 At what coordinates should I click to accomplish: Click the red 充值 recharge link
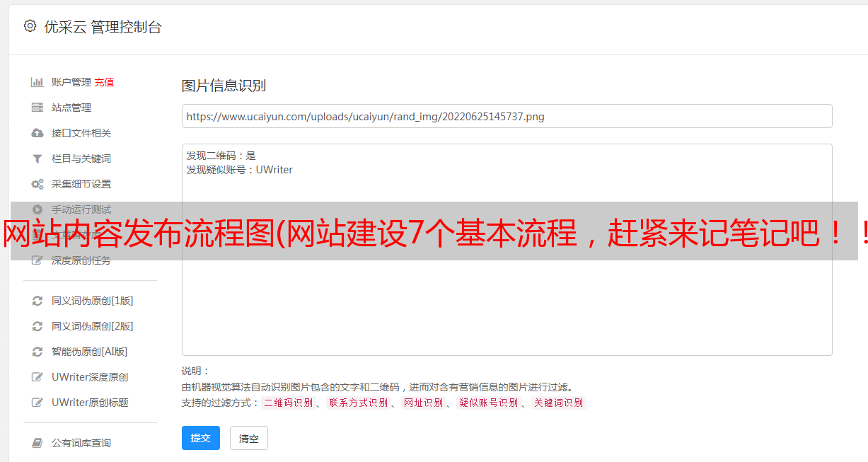pos(104,82)
